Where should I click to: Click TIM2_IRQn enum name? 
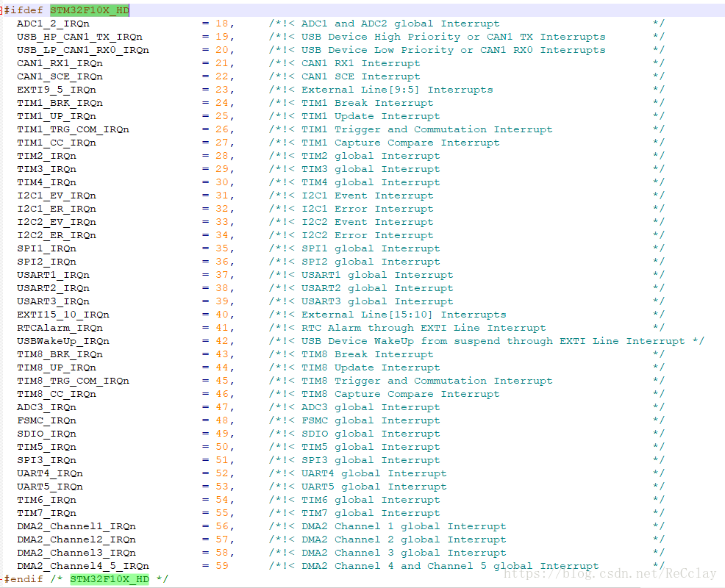pyautogui.click(x=47, y=156)
